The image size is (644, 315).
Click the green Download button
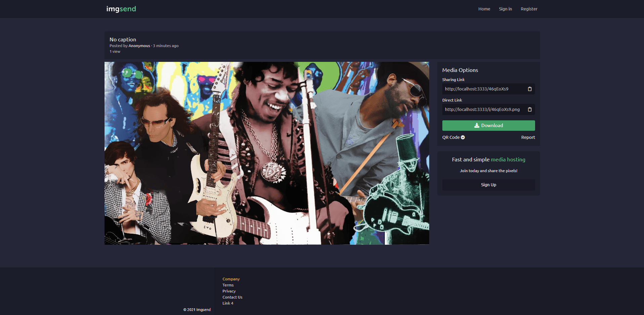point(488,125)
